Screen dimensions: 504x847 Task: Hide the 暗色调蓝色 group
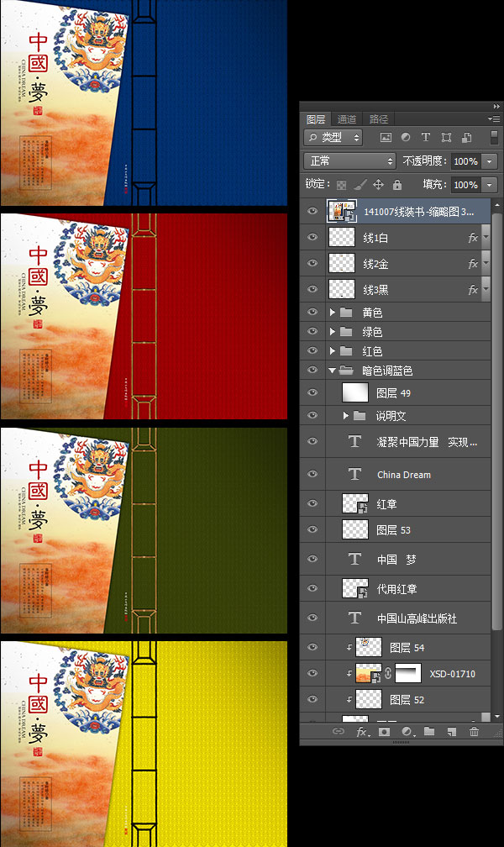click(x=312, y=370)
